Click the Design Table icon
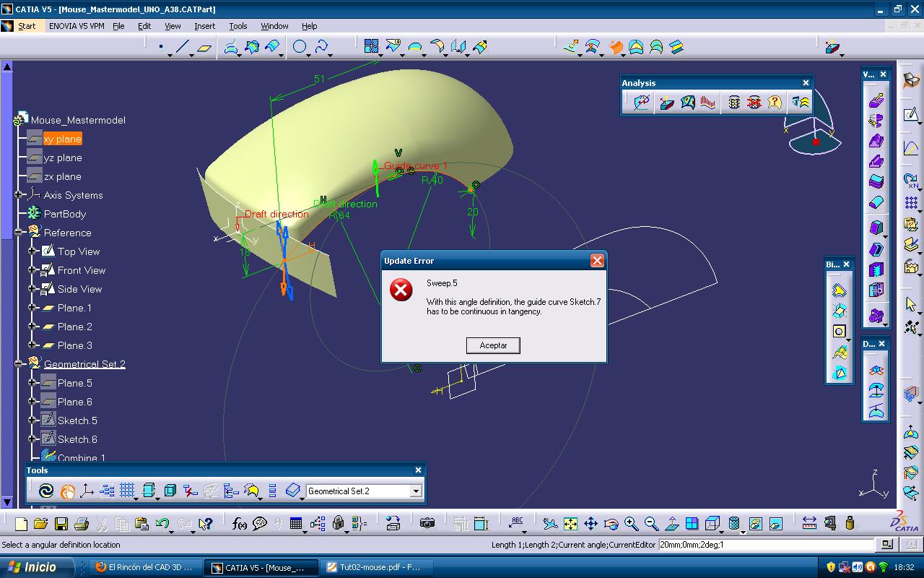 (295, 524)
